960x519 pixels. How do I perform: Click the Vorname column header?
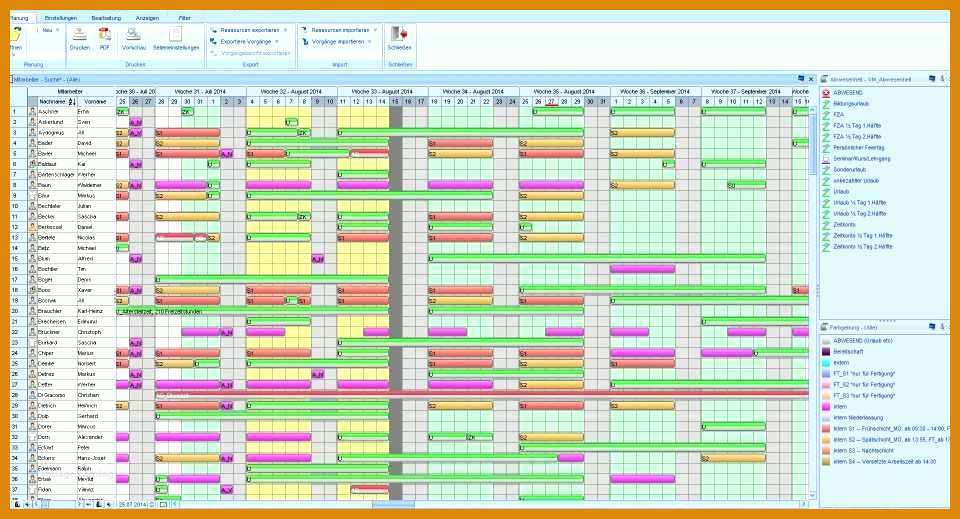tap(96, 102)
